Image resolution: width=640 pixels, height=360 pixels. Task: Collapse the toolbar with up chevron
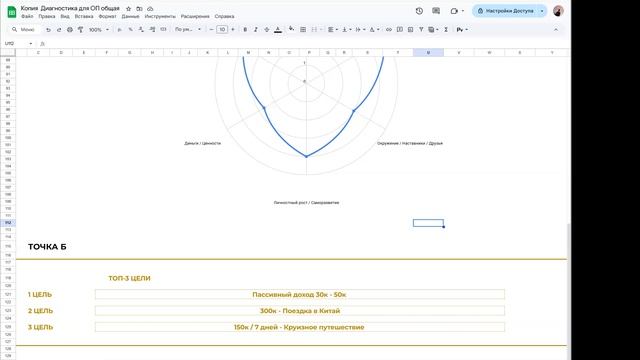[556, 29]
